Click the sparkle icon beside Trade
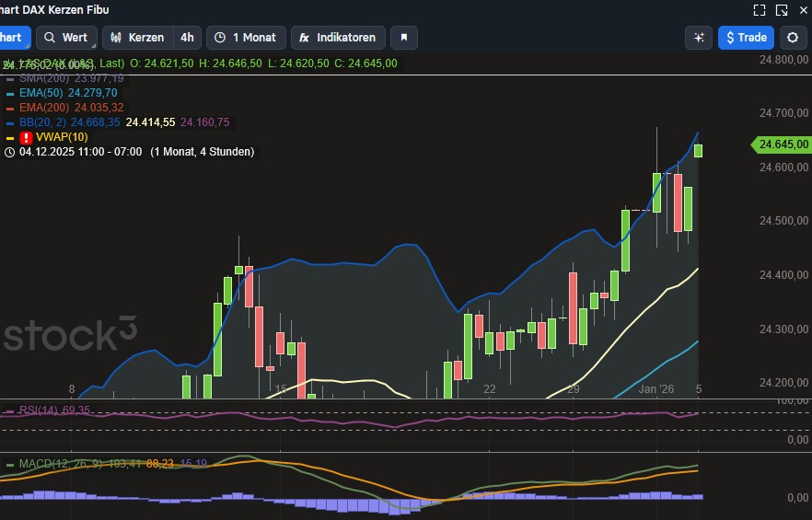The image size is (812, 520). (699, 38)
